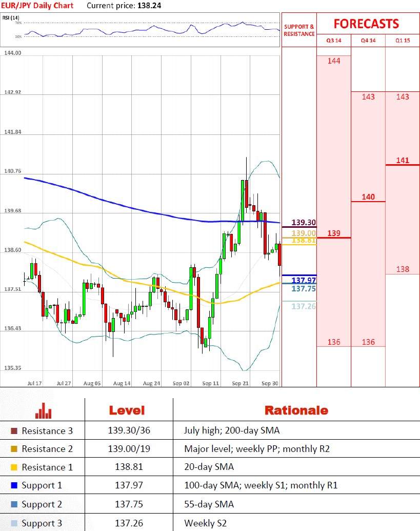Select the 'Support 1' row label
Viewport: 420px width, 531px height.
tap(42, 486)
